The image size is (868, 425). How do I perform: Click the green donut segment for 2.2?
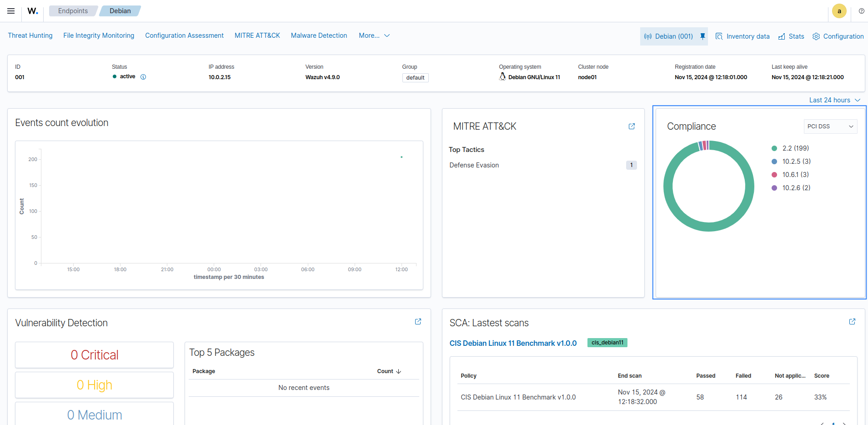click(x=708, y=228)
